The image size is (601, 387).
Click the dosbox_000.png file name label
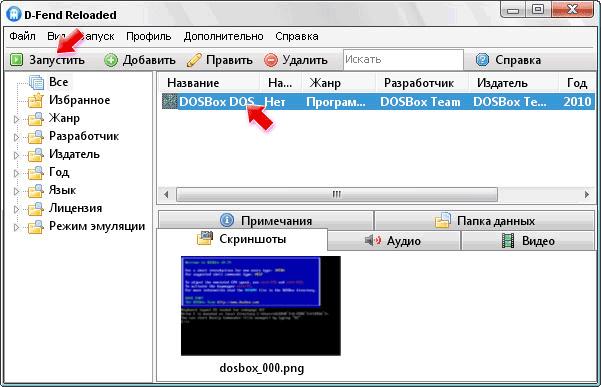[x=262, y=368]
